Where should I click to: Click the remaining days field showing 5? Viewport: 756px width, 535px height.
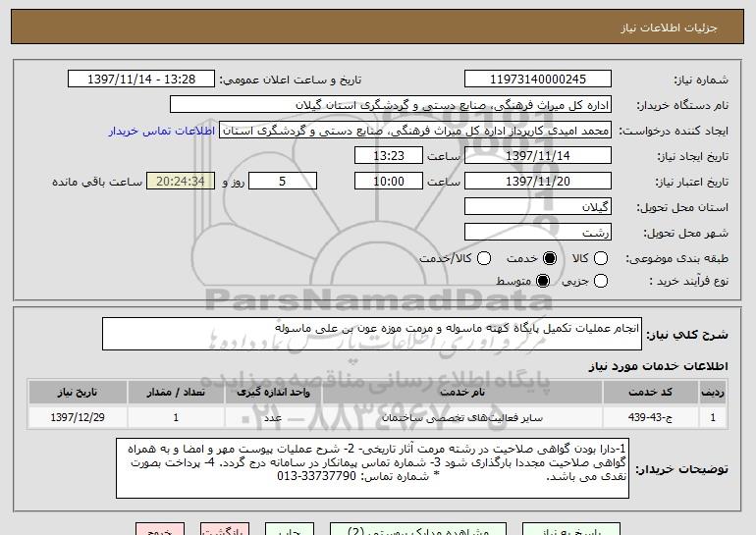point(283,182)
